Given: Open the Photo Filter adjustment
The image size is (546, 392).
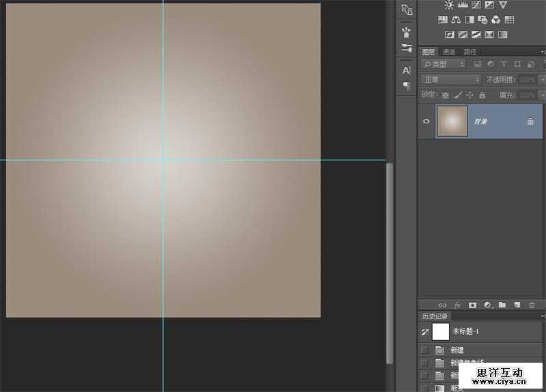Looking at the screenshot, I should tap(484, 20).
